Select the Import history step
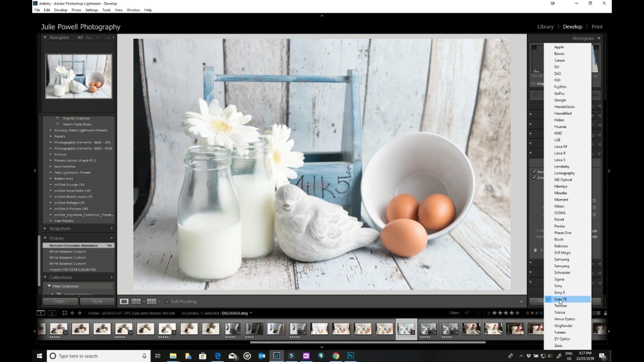Screen dimensions: 644x362 coord(78,270)
